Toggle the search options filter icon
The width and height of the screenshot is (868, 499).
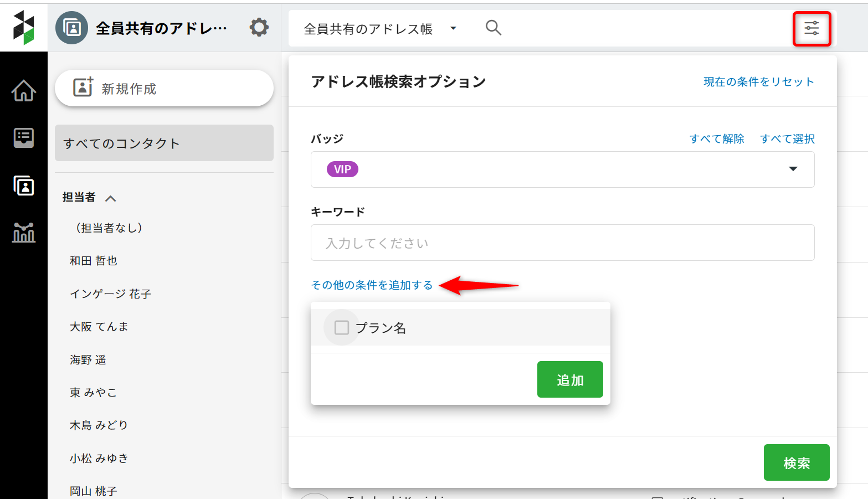[x=811, y=29]
